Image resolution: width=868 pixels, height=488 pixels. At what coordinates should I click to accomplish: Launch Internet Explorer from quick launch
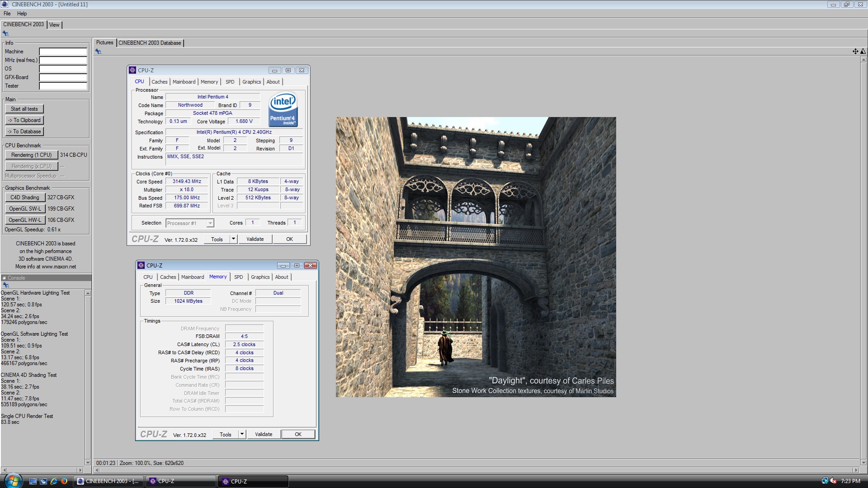point(54,481)
